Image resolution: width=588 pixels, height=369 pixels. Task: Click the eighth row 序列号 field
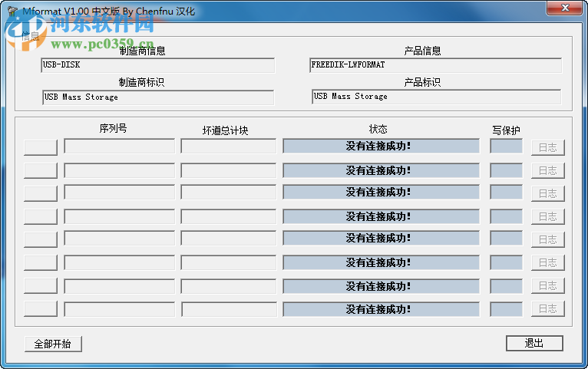pos(119,309)
